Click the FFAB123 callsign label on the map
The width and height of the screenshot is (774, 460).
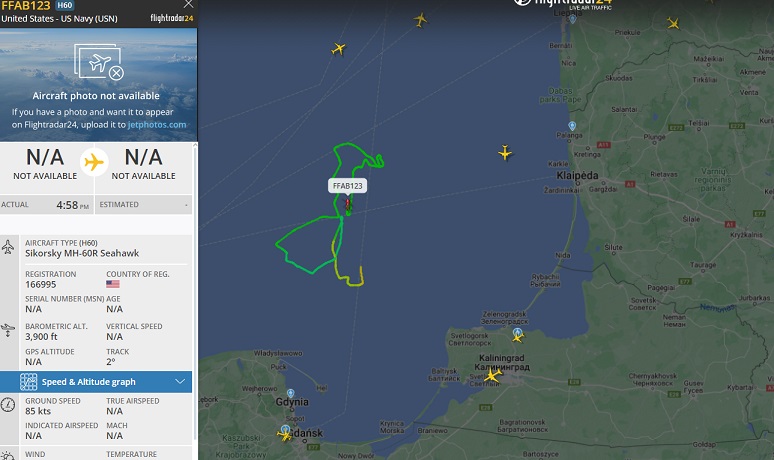pos(348,186)
